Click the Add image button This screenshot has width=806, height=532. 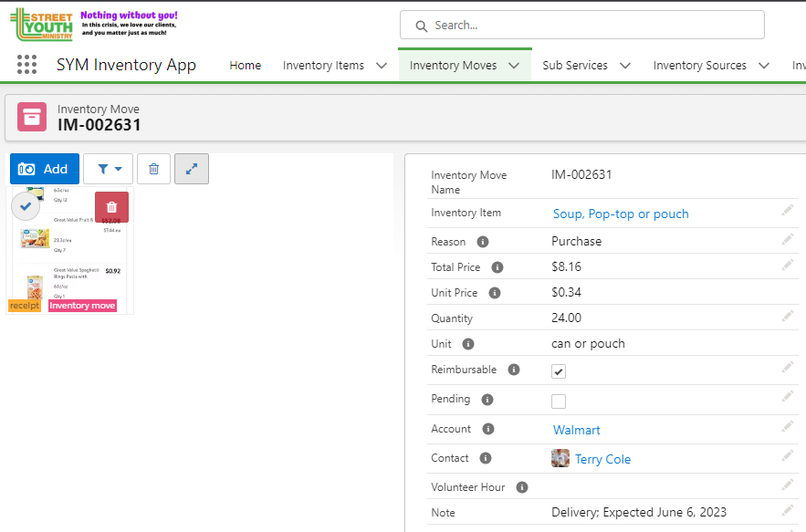[45, 169]
